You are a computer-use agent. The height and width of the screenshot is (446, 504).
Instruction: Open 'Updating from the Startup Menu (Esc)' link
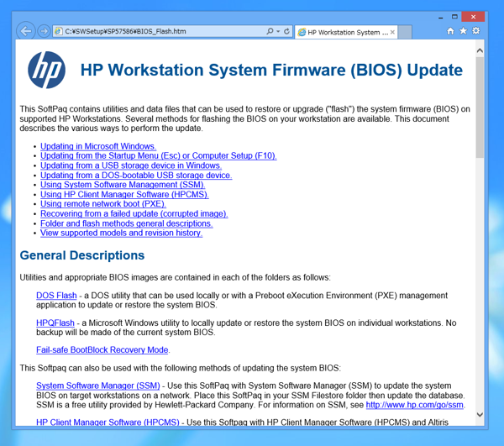pos(159,156)
